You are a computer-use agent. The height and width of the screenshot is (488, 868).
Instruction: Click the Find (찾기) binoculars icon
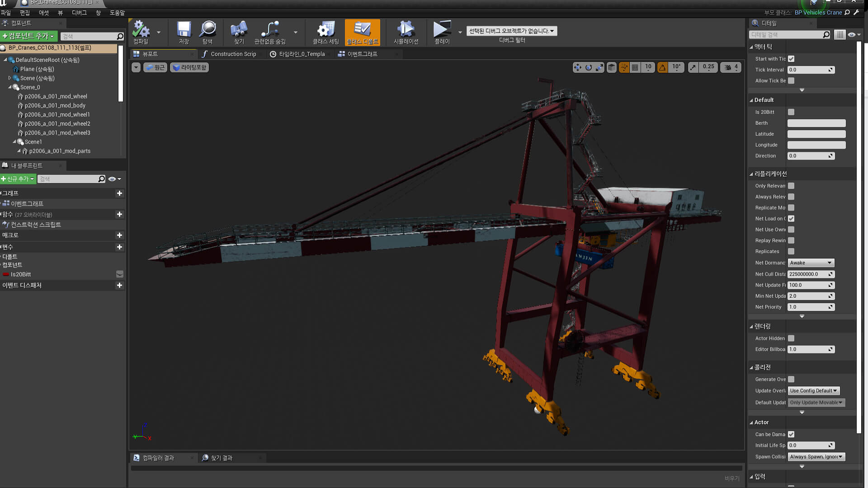point(239,30)
